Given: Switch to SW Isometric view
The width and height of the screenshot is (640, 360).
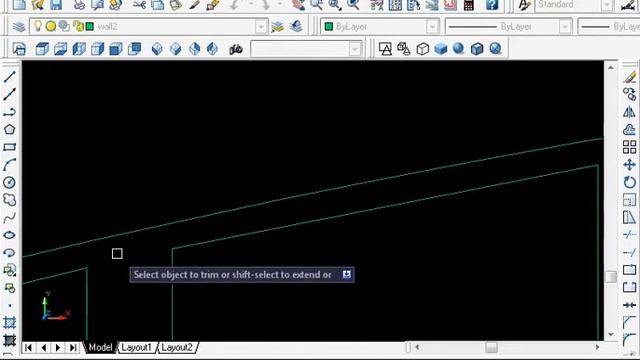Looking at the screenshot, I should coord(157,49).
